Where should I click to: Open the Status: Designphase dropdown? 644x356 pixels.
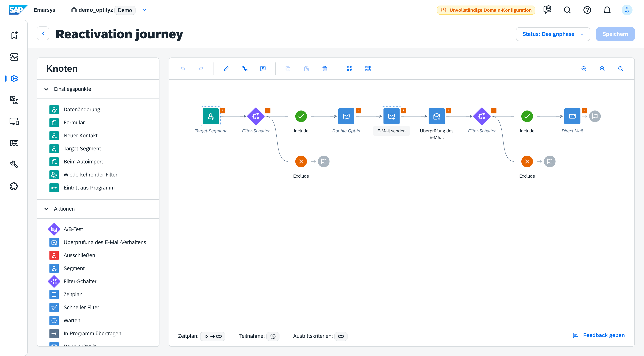pyautogui.click(x=553, y=34)
